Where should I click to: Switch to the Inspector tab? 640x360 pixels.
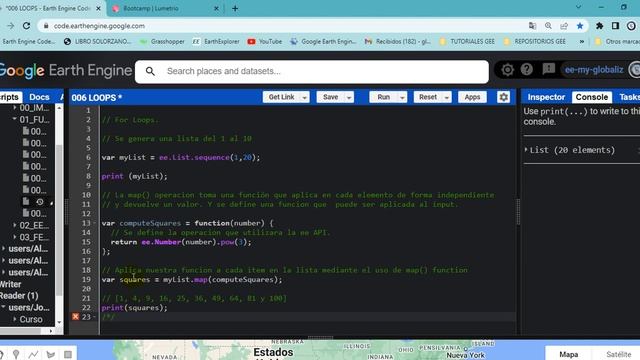[546, 97]
